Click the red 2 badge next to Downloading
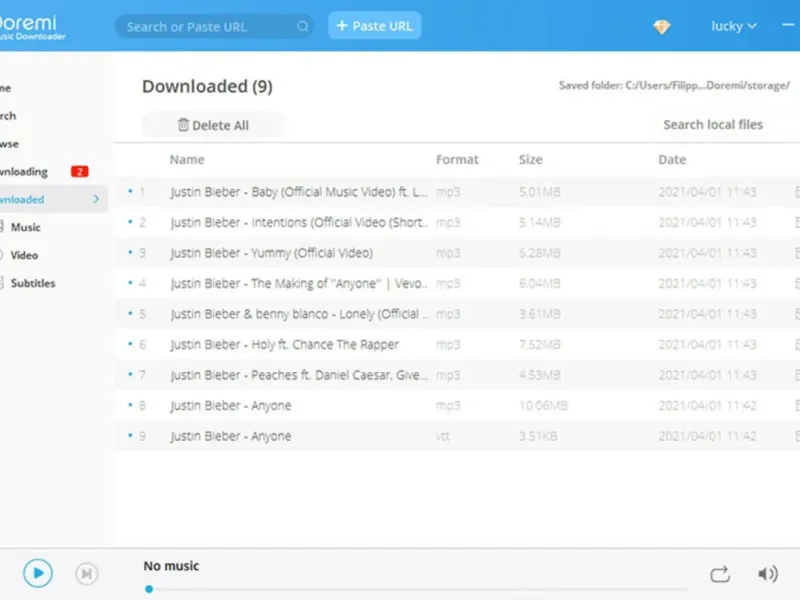The image size is (800, 600). [x=80, y=171]
